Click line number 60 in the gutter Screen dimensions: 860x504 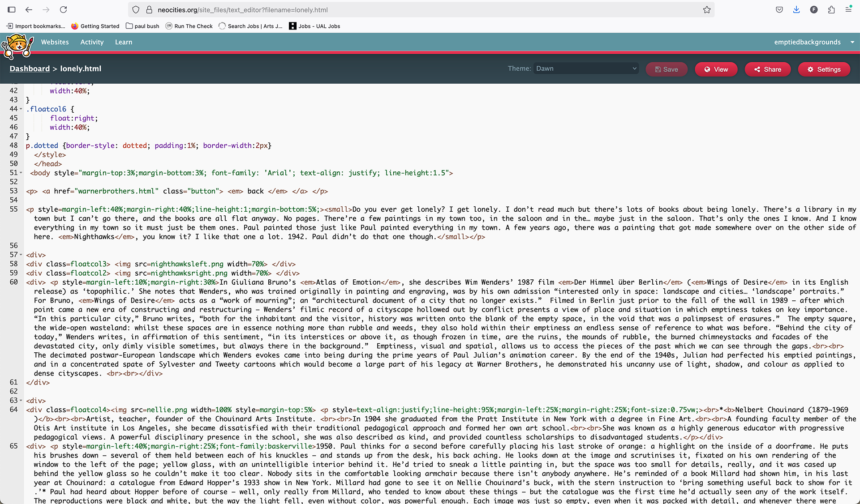[x=14, y=282]
